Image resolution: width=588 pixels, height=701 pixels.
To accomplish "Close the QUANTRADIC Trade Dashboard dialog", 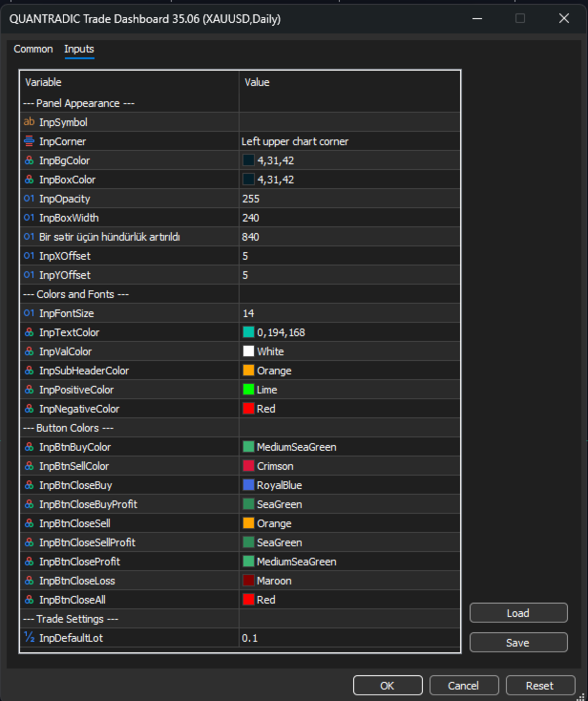I will pyautogui.click(x=564, y=18).
